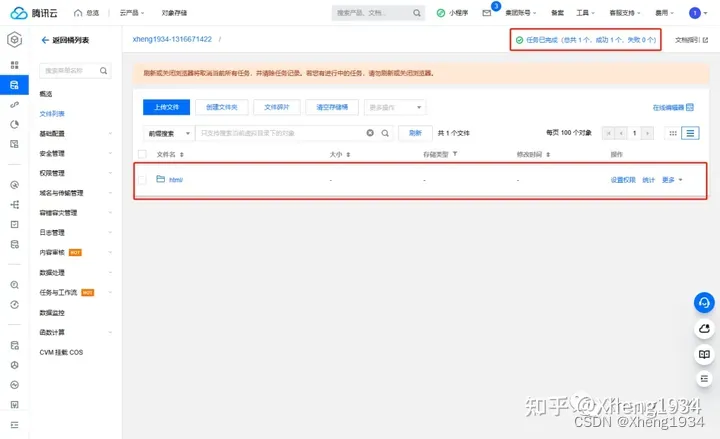Clear the prefix search with X icon

(x=370, y=133)
